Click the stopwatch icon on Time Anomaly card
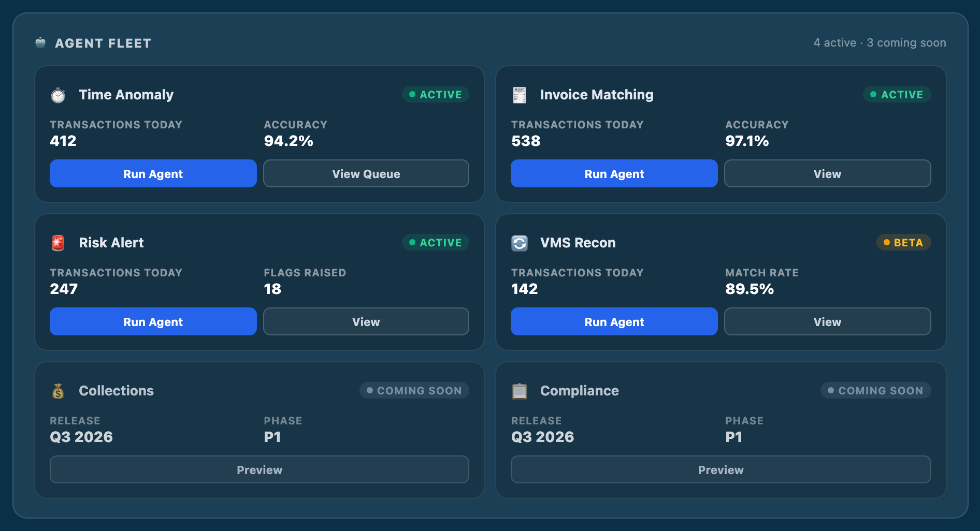This screenshot has width=980, height=531. 58,95
